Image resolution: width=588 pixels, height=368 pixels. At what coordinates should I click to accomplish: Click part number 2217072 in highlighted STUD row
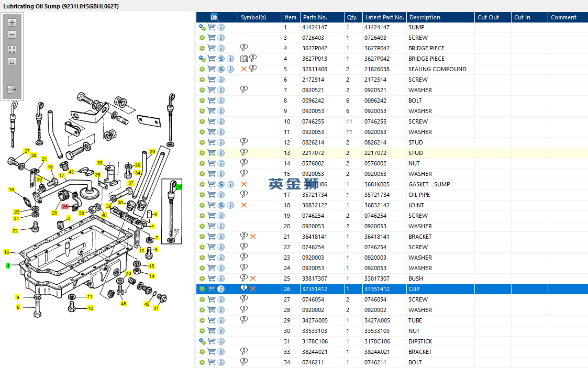coord(313,153)
